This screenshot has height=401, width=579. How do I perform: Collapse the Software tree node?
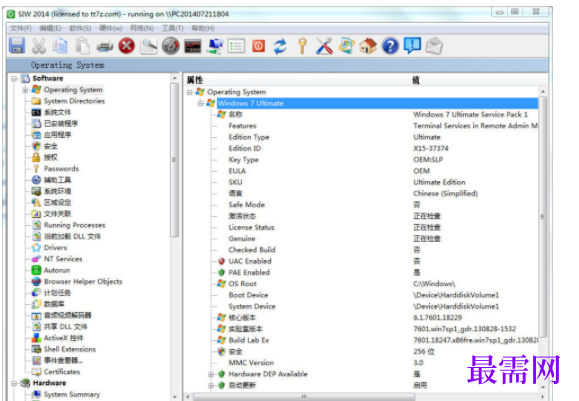pyautogui.click(x=14, y=79)
